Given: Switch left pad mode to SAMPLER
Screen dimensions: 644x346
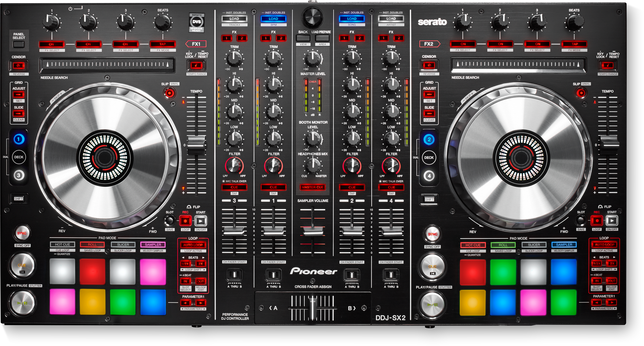Looking at the screenshot, I should 153,245.
